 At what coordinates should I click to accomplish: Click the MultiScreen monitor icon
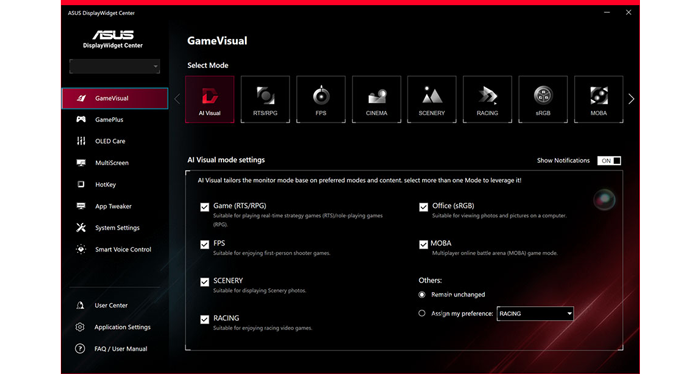coord(81,163)
